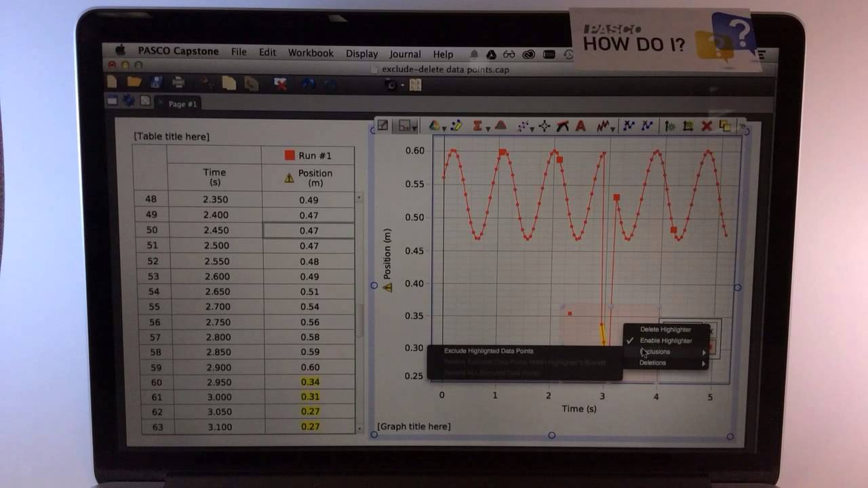Select highlighted 0.34 position cell
This screenshot has width=868, height=488.
(x=309, y=382)
